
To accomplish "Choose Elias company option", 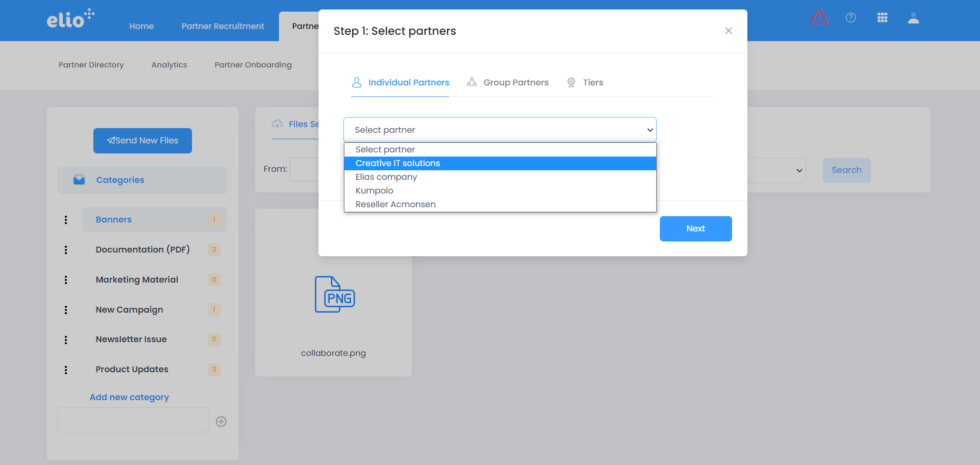I will 500,177.
